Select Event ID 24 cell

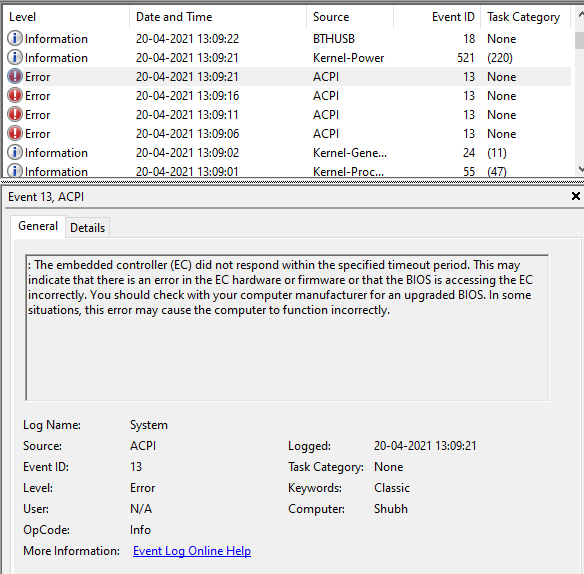coord(469,153)
